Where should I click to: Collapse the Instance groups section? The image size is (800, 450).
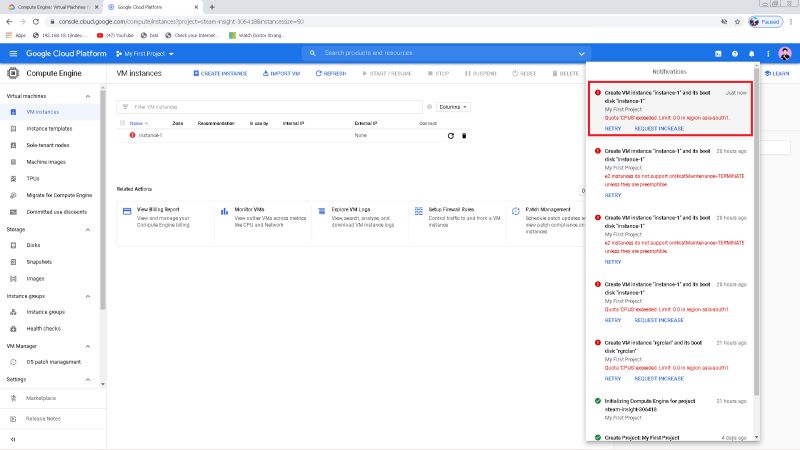click(88, 296)
